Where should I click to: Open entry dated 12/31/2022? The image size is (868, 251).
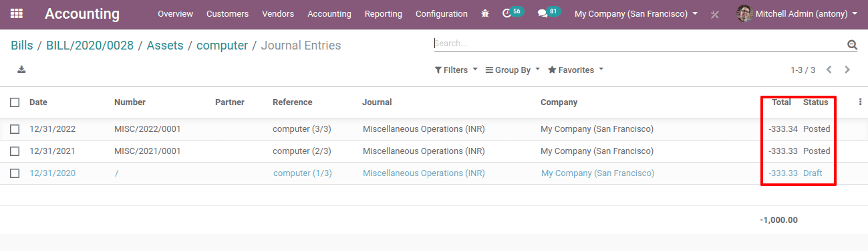point(52,129)
